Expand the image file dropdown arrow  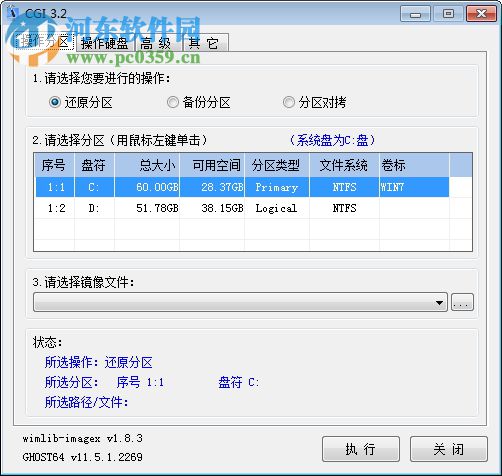[x=439, y=302]
